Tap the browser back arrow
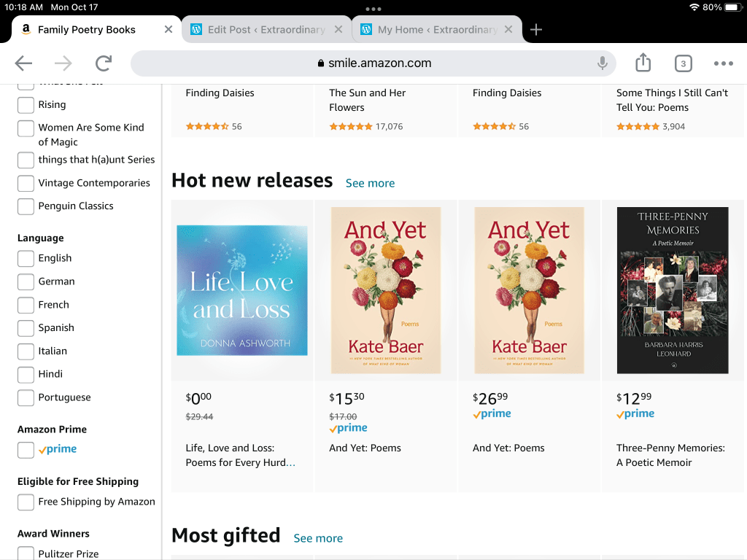Image resolution: width=747 pixels, height=560 pixels. (x=23, y=63)
